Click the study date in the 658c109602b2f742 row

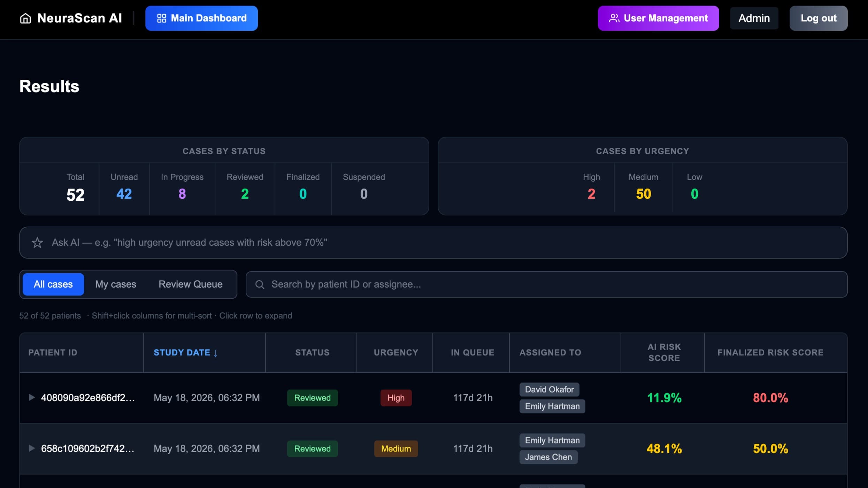click(207, 449)
